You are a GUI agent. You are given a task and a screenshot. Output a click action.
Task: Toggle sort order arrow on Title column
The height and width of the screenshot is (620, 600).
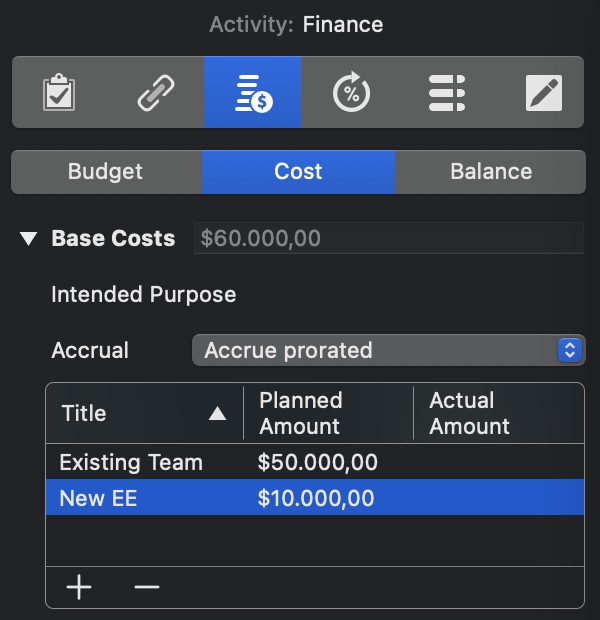[x=217, y=414]
